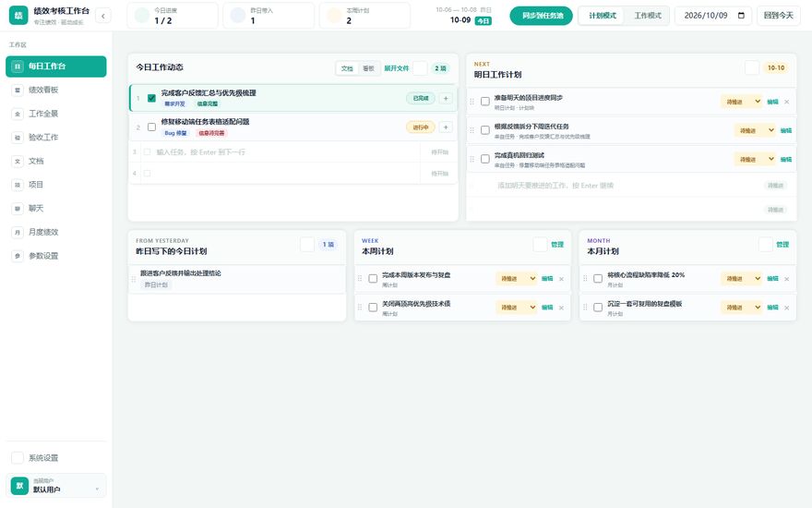
Task: Check 沉淀一套可复用的复盘模板 task
Action: [x=598, y=308]
